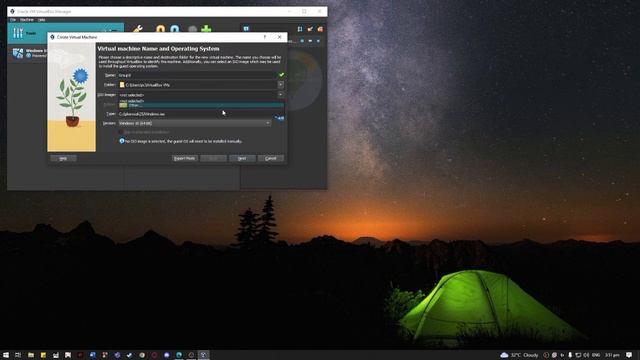Click the volume speaker tray icon
The image size is (640, 360).
pos(587,355)
